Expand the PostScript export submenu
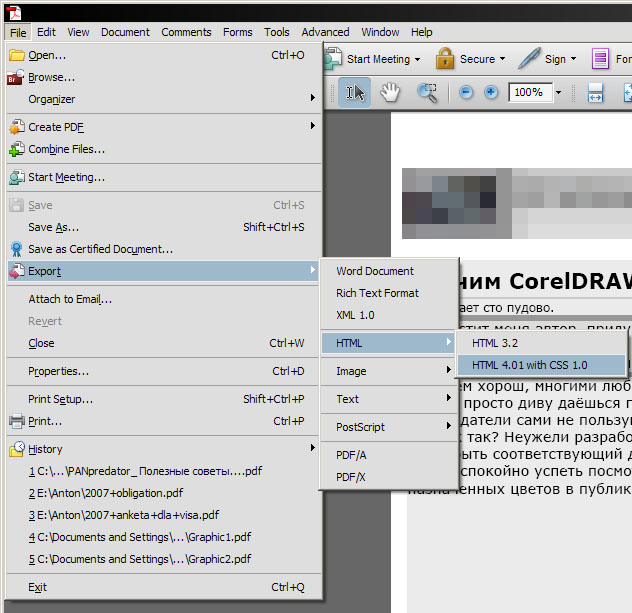 pyautogui.click(x=448, y=426)
